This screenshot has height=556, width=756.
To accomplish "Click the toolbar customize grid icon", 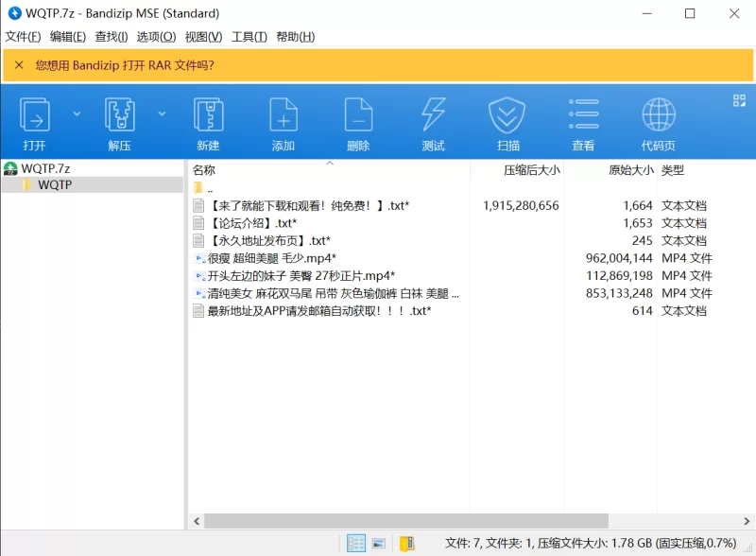I will 739,100.
